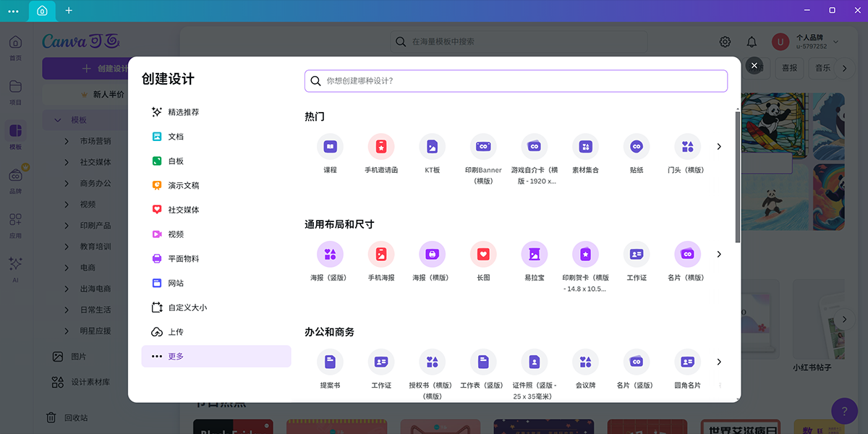Select the 长图 layout icon
This screenshot has width=868, height=434.
tap(483, 255)
